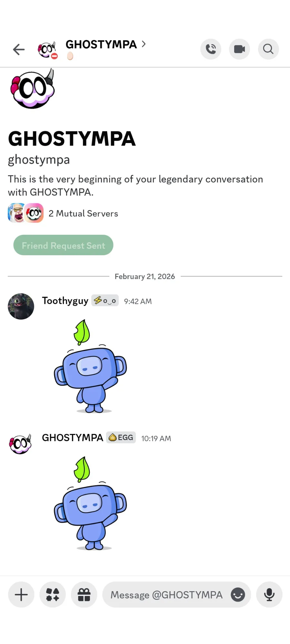Open the emoji picker

tap(238, 594)
